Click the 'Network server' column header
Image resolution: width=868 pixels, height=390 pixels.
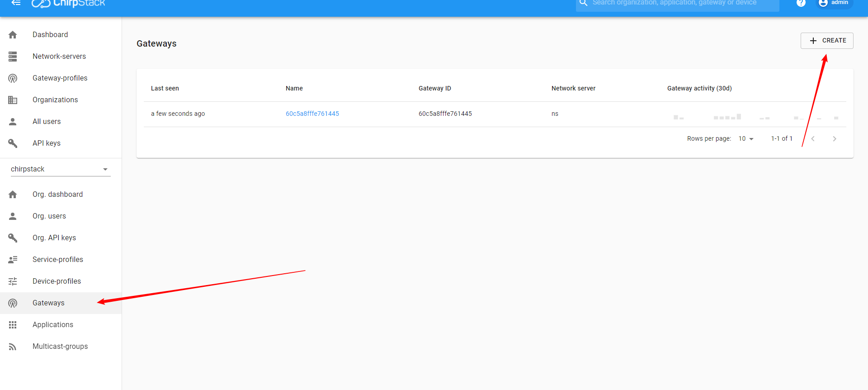click(573, 89)
